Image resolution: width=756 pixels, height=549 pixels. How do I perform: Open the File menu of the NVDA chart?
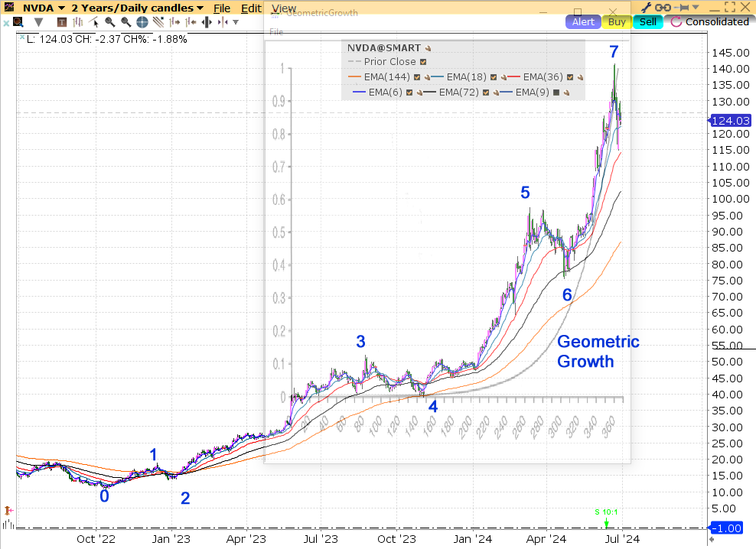(222, 8)
